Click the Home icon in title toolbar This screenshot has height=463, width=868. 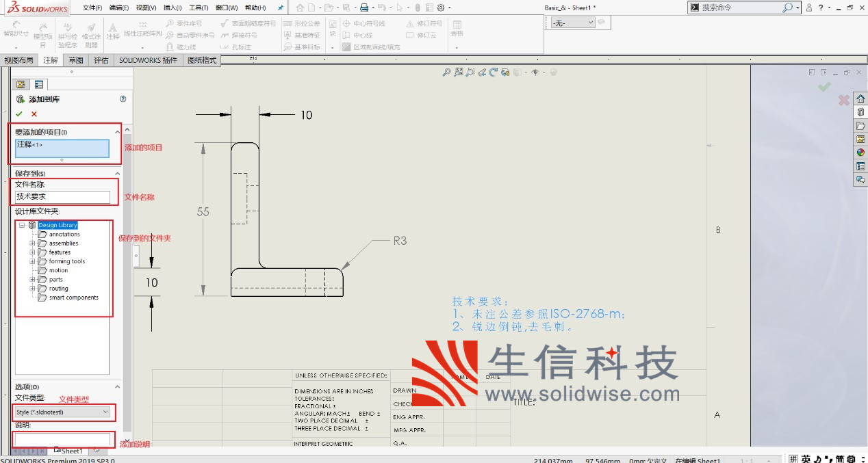(300, 8)
